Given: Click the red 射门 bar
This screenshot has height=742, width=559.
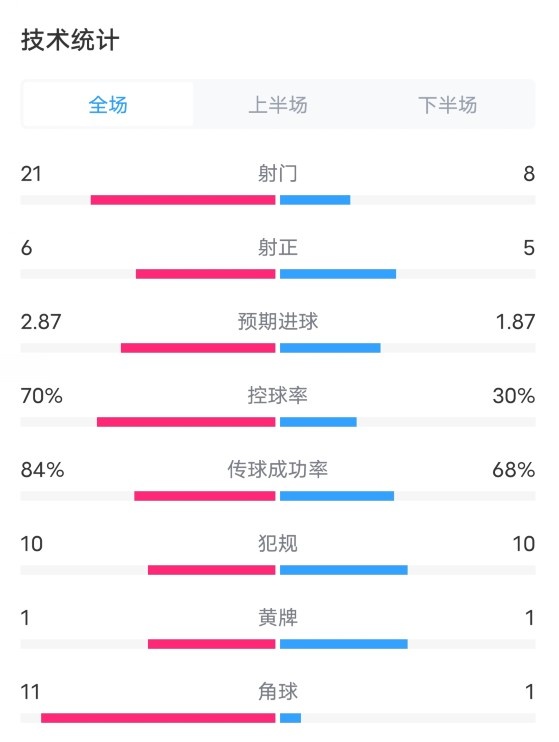Looking at the screenshot, I should [183, 200].
